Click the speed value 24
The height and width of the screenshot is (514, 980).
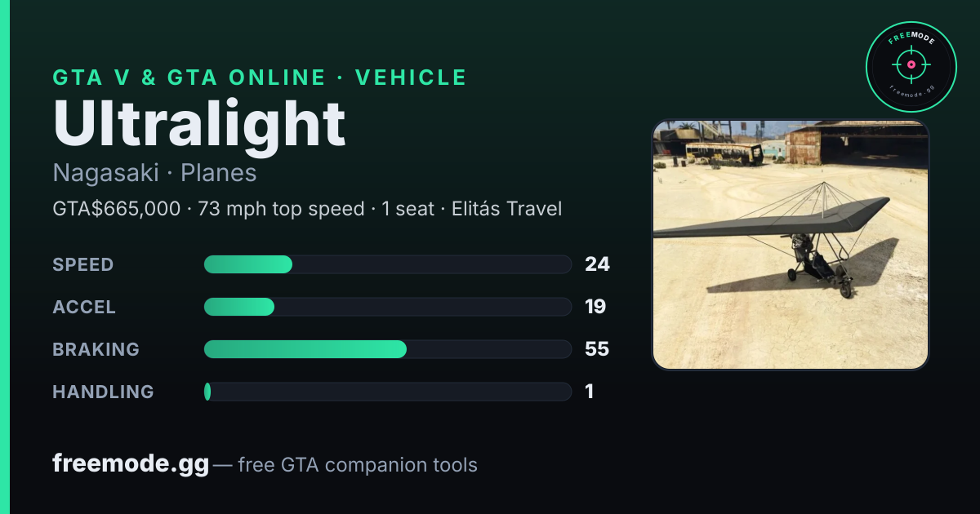[x=597, y=264]
